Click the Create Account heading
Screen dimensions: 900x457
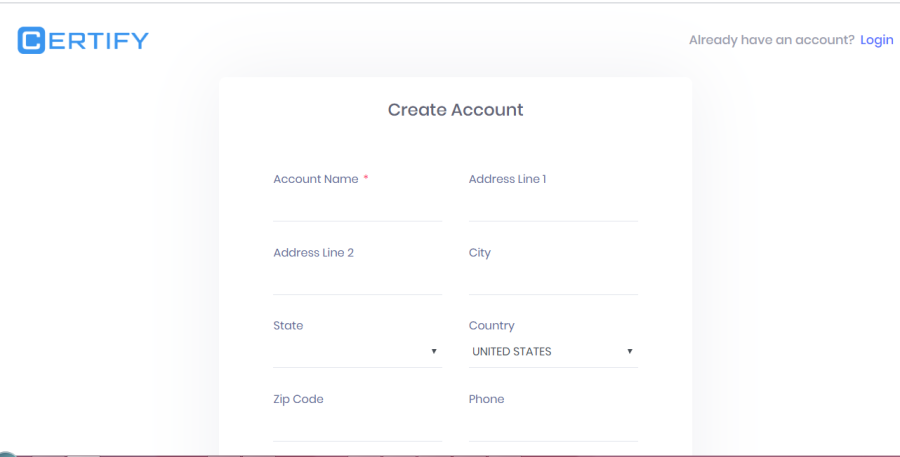(x=456, y=110)
